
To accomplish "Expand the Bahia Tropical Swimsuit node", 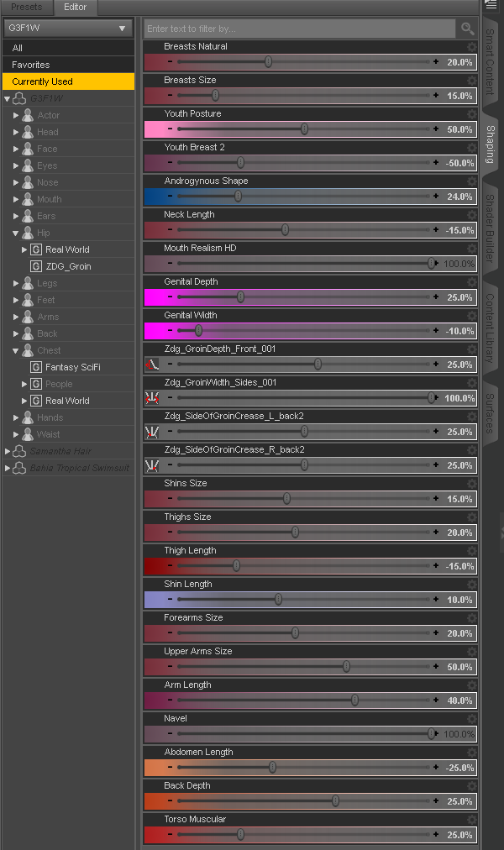I will (8, 469).
